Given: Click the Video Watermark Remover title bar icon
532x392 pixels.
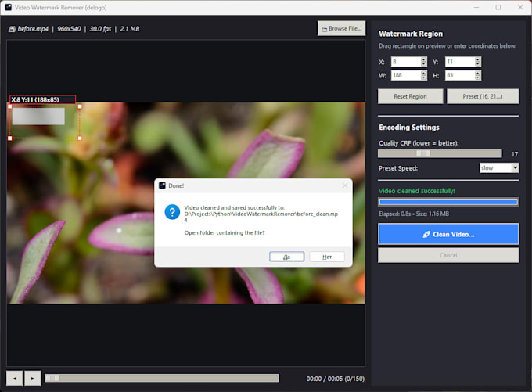Looking at the screenshot, I should [8, 7].
